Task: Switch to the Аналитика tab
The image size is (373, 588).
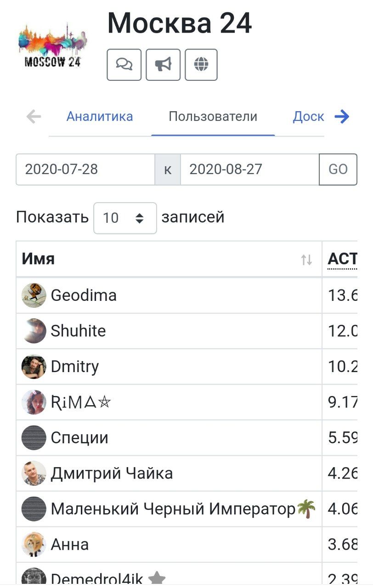Action: click(x=100, y=117)
